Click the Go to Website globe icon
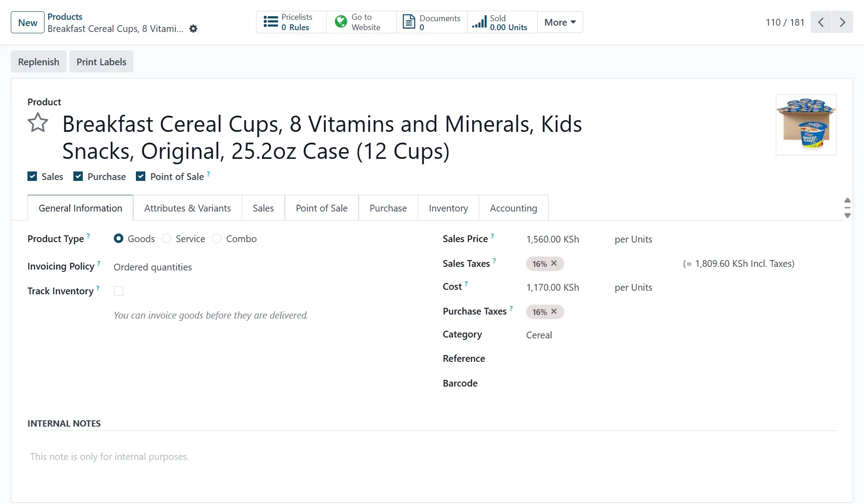The width and height of the screenshot is (864, 504). tap(341, 22)
